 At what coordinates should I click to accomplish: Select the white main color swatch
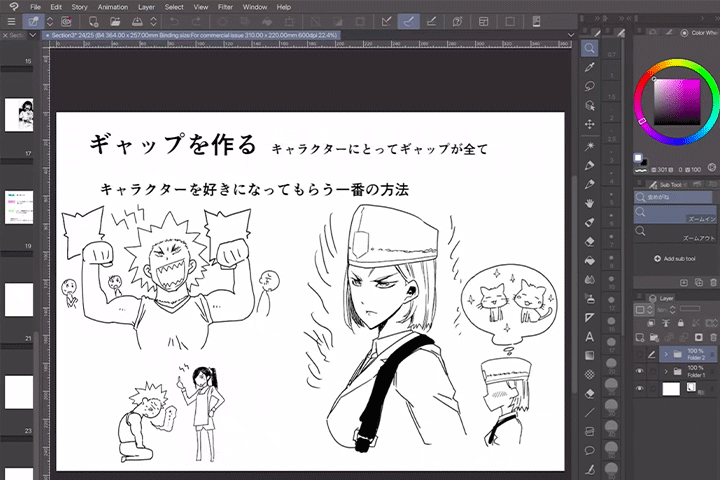coord(638,158)
